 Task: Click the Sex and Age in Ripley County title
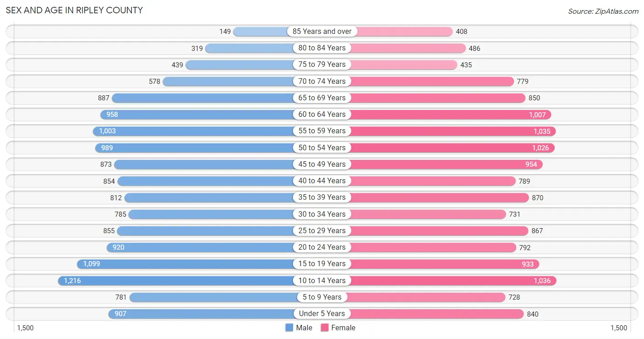point(74,10)
